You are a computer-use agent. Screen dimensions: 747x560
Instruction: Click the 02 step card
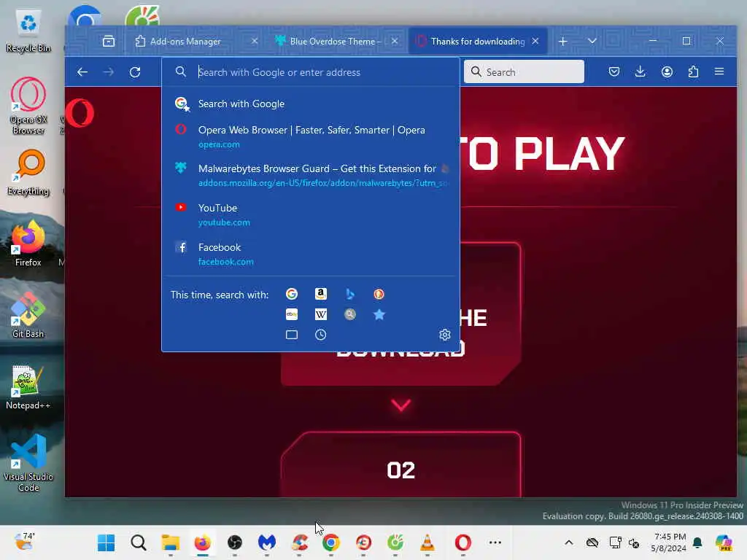tap(400, 464)
